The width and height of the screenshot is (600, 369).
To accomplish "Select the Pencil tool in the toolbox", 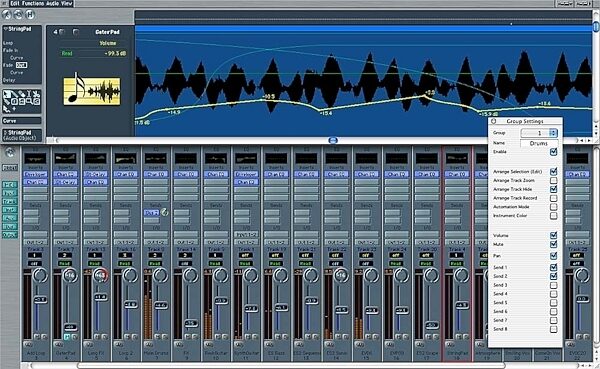I will pyautogui.click(x=14, y=94).
